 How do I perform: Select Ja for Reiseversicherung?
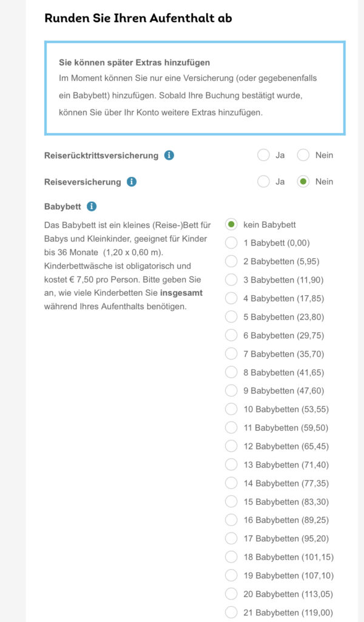pyautogui.click(x=263, y=182)
